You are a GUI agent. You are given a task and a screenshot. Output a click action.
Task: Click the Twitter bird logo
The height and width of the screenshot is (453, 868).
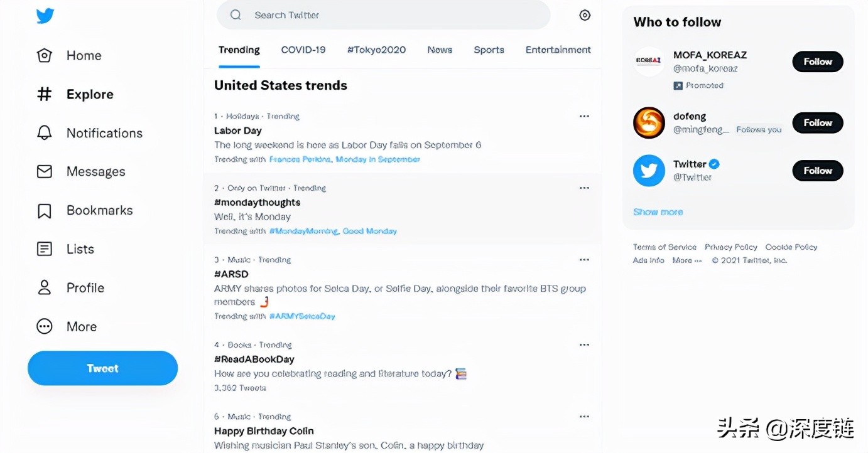45,16
